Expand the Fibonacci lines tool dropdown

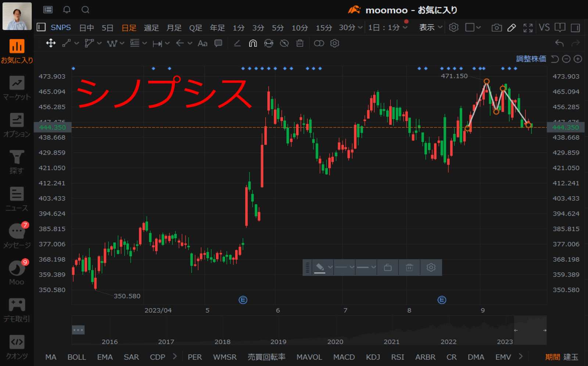tap(145, 43)
